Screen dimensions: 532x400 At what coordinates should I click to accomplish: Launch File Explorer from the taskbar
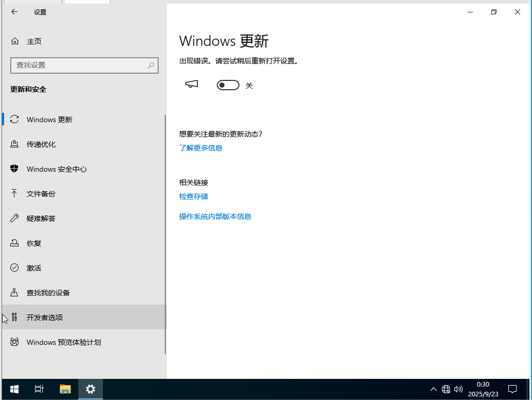[65, 389]
